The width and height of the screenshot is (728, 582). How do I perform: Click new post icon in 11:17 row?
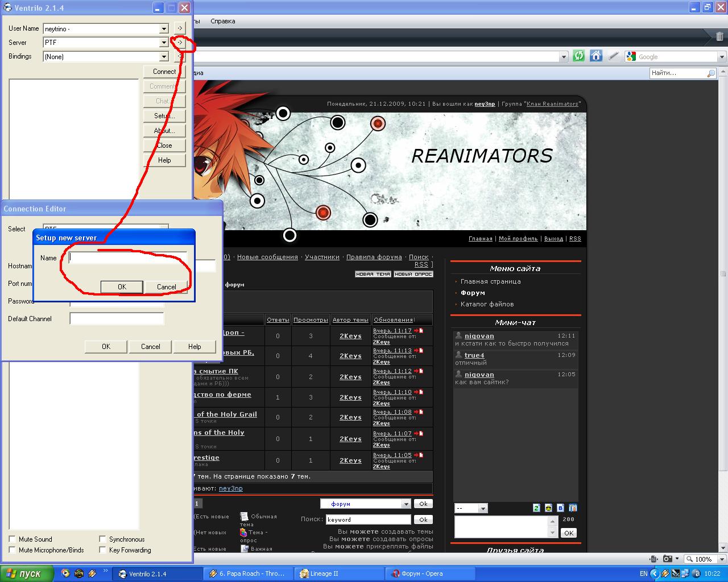[418, 330]
